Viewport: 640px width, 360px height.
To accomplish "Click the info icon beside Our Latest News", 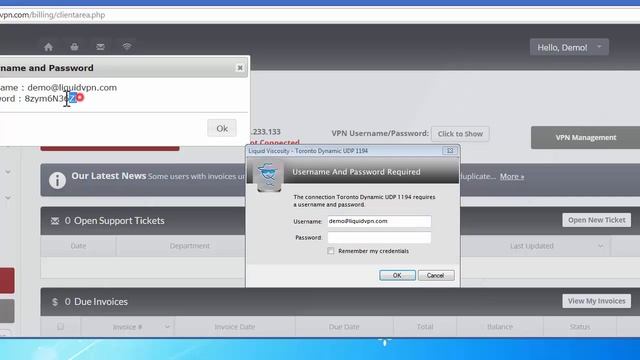I will [57, 180].
